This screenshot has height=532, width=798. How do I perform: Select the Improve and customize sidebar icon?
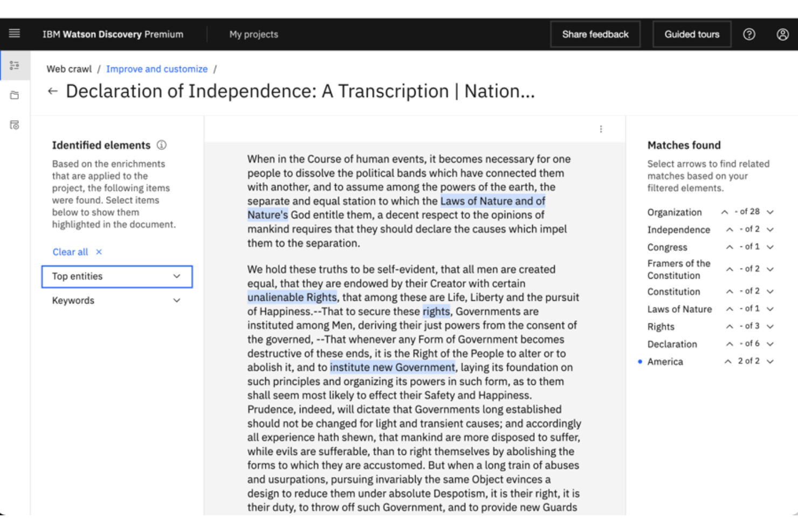[x=15, y=65]
